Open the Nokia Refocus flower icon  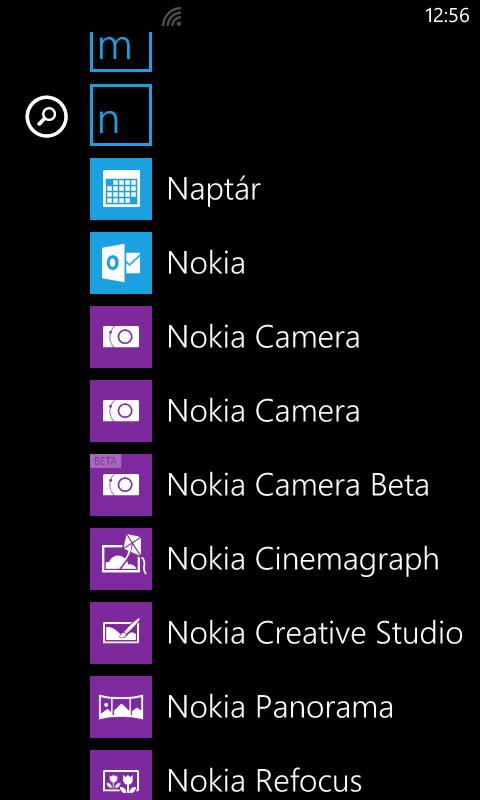121,775
